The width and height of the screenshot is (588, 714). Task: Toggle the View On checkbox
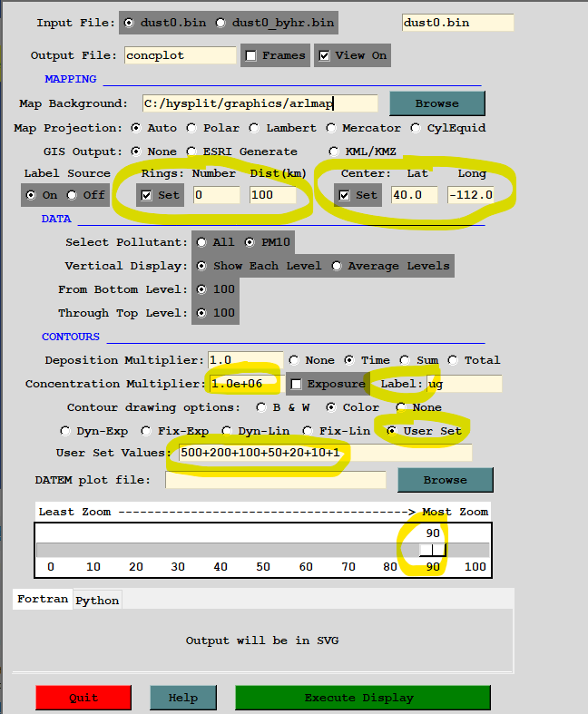click(325, 55)
